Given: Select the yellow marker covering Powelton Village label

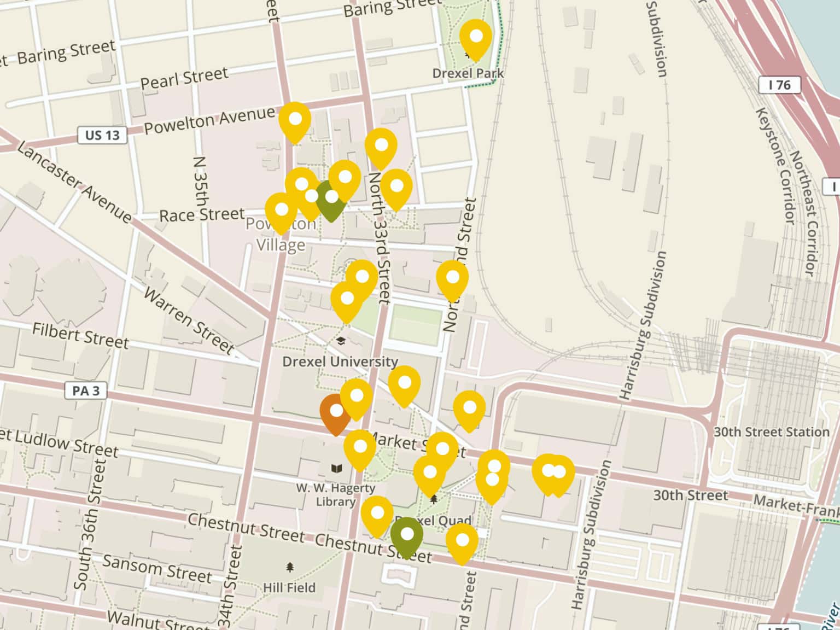Looking at the screenshot, I should (x=281, y=211).
